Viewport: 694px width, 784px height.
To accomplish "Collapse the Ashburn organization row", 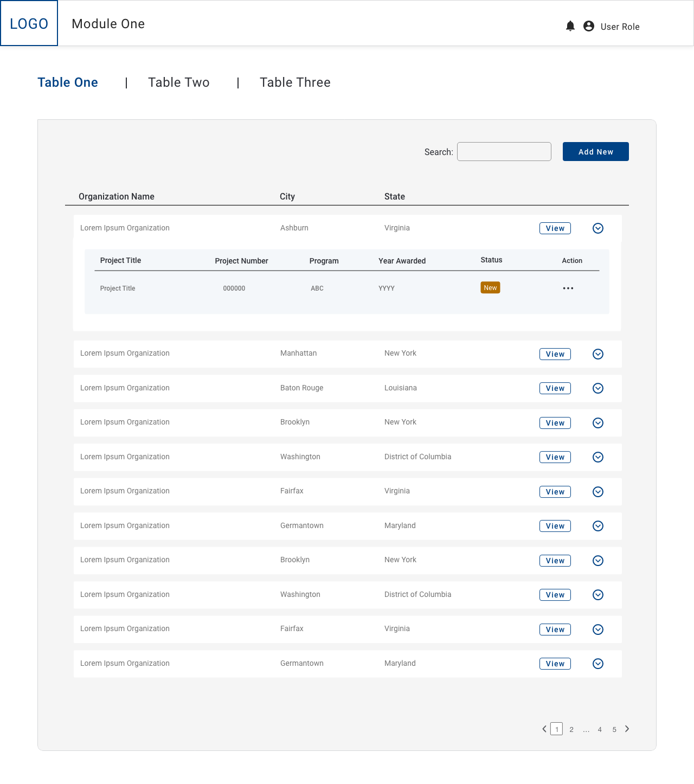I will (x=598, y=228).
